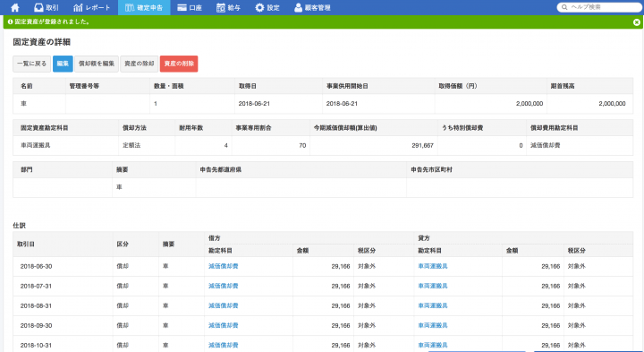Image resolution: width=644 pixels, height=352 pixels.
Task: Click the 固定資産の詳細 page heading
Action: click(41, 42)
